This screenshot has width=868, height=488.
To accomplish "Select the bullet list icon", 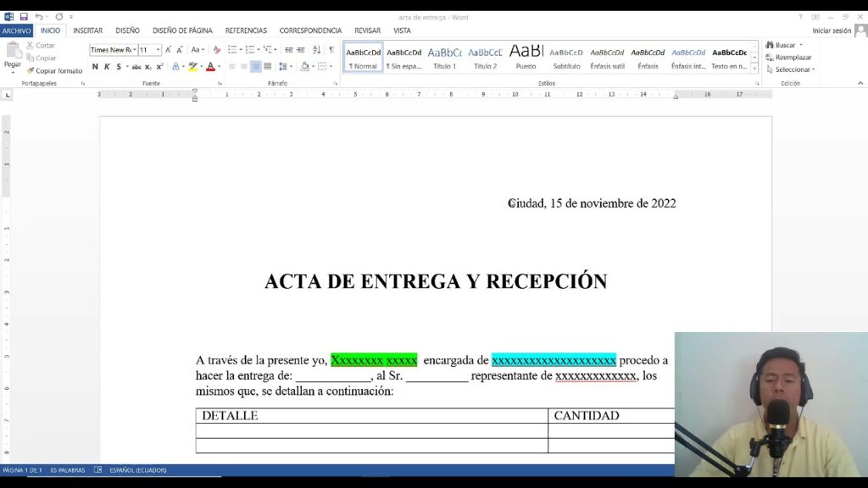I will point(231,50).
